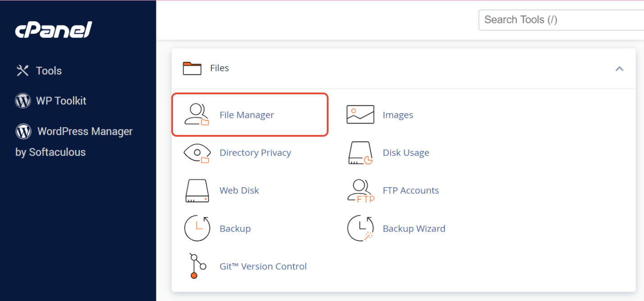Click the Git™ Version Control link
644x301 pixels.
tap(263, 266)
